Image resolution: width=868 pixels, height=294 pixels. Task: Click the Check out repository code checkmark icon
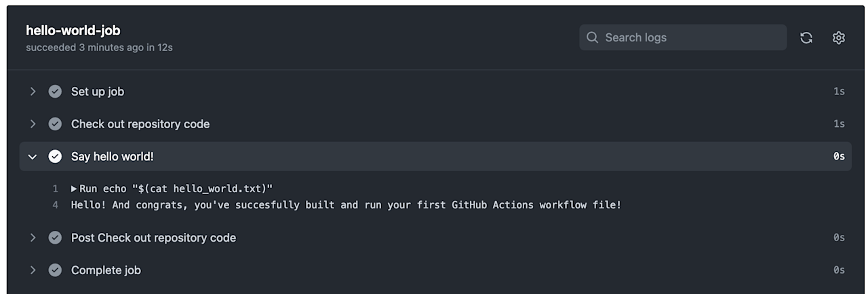(55, 124)
